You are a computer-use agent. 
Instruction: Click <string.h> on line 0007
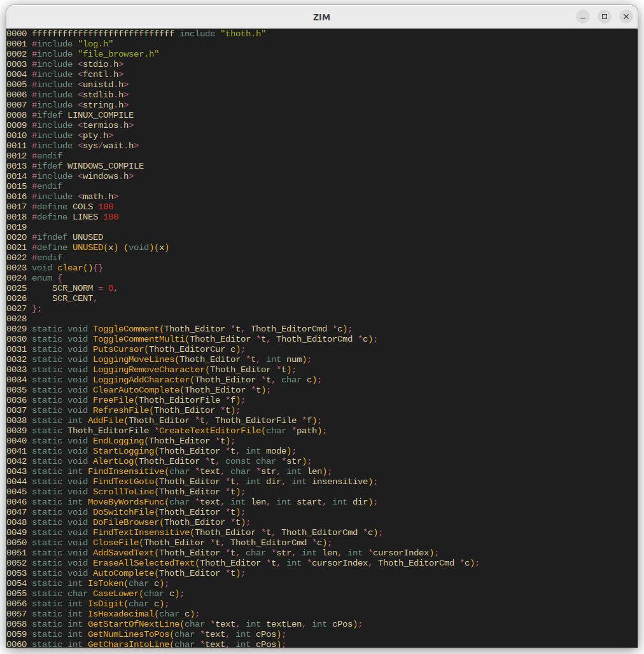coord(103,105)
